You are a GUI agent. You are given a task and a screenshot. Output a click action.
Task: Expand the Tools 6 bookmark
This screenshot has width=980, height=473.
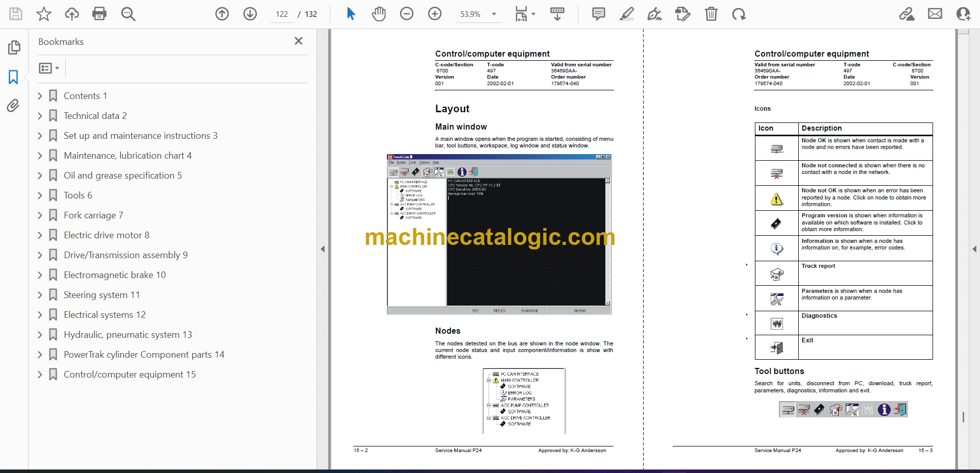pos(40,195)
